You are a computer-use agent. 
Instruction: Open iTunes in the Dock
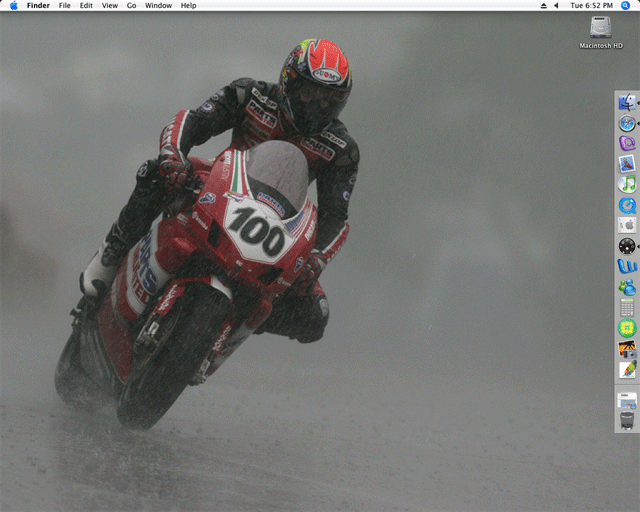tap(627, 184)
